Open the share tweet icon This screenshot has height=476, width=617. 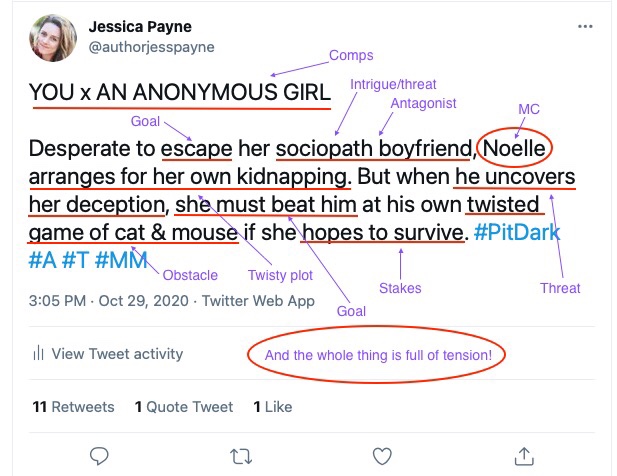(x=523, y=456)
